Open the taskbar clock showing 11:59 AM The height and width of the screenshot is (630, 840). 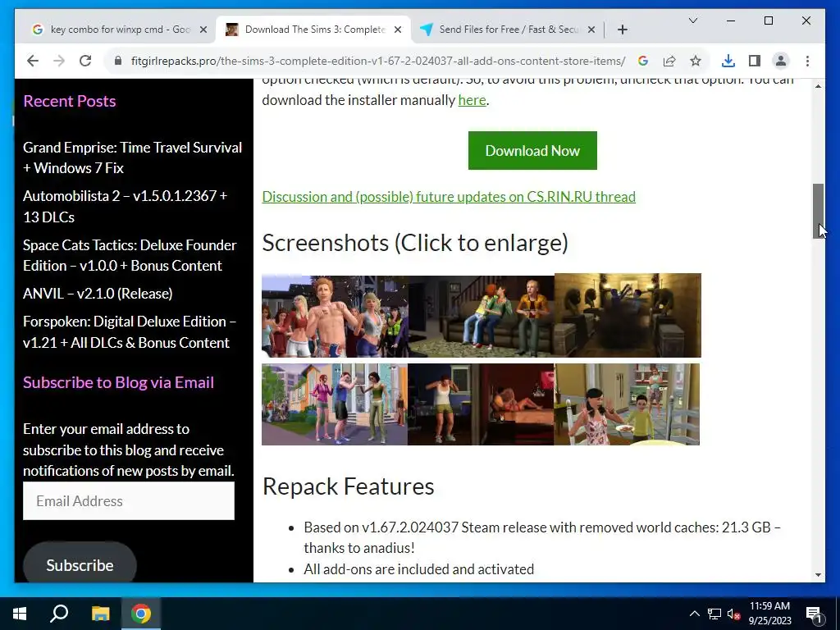point(769,614)
